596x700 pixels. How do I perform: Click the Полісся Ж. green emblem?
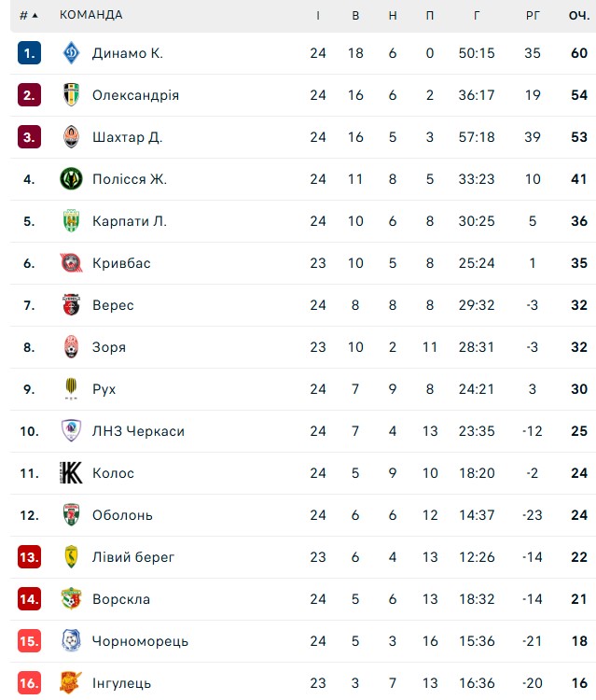pos(71,178)
